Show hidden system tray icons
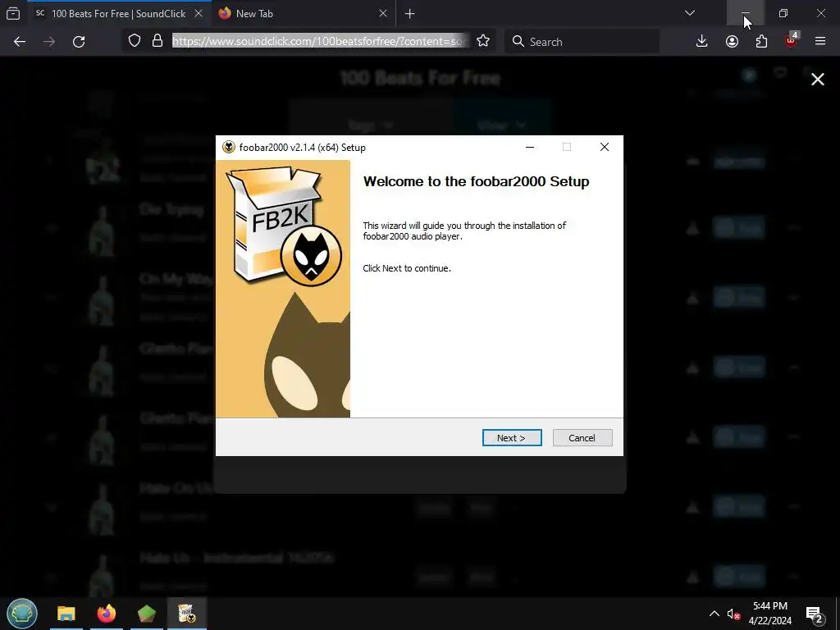840x630 pixels. click(x=714, y=614)
